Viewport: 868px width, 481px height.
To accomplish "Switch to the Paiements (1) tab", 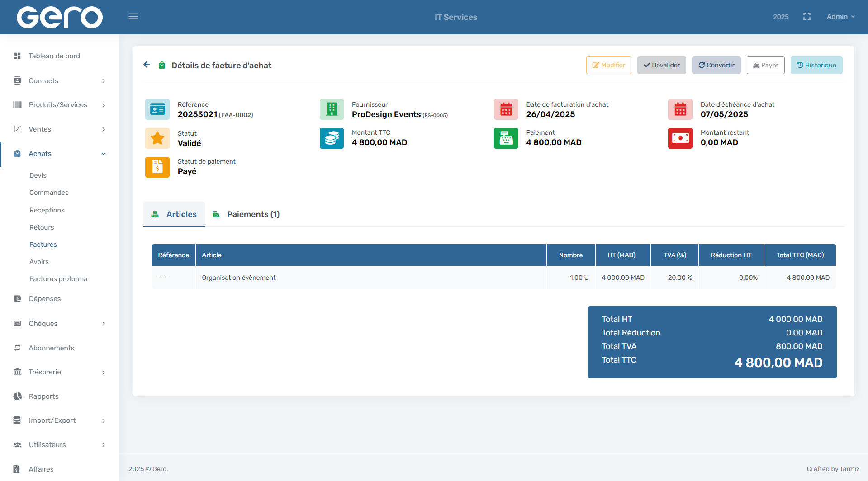I will 247,214.
